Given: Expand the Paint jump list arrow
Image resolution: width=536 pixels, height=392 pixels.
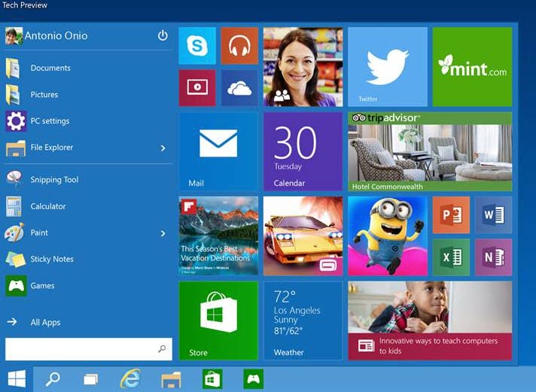Looking at the screenshot, I should (163, 233).
